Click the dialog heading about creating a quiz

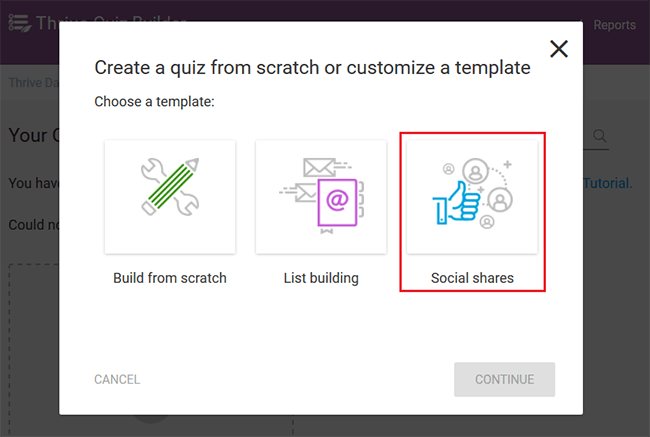[312, 68]
